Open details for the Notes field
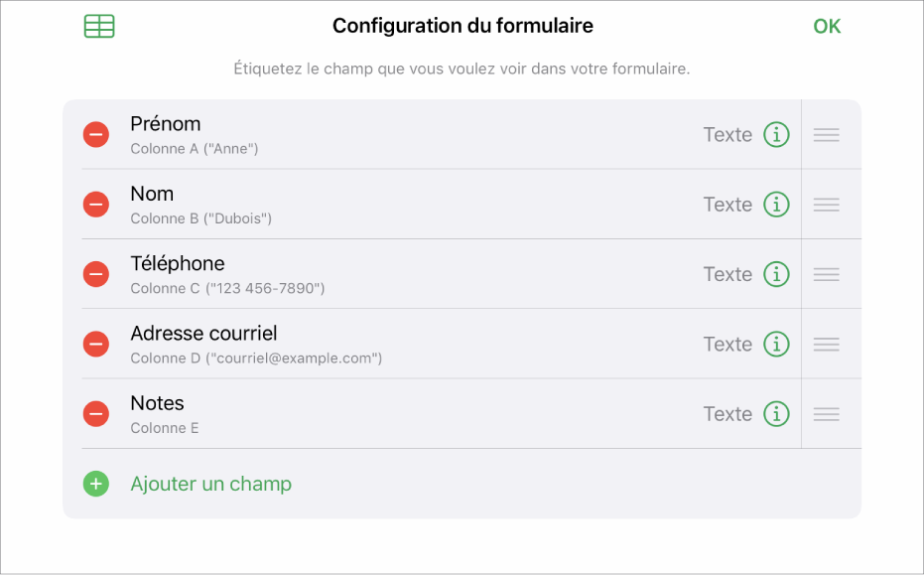 (777, 413)
